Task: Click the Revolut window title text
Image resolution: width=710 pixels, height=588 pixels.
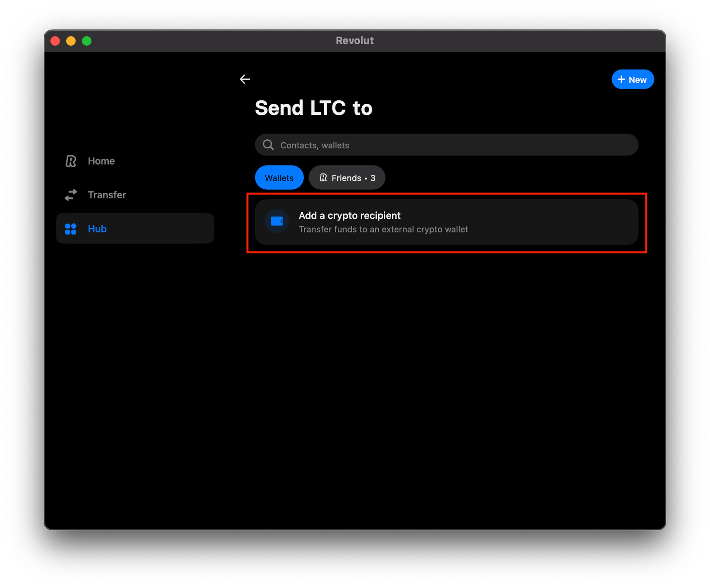Action: (355, 41)
